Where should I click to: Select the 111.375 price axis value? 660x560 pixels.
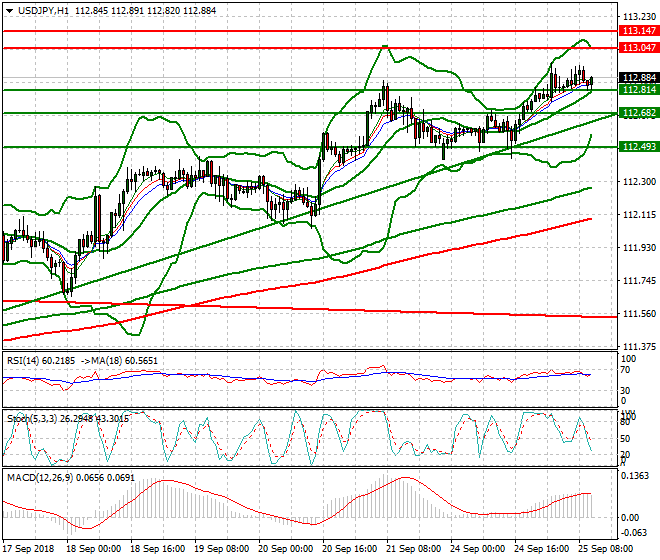(639, 347)
